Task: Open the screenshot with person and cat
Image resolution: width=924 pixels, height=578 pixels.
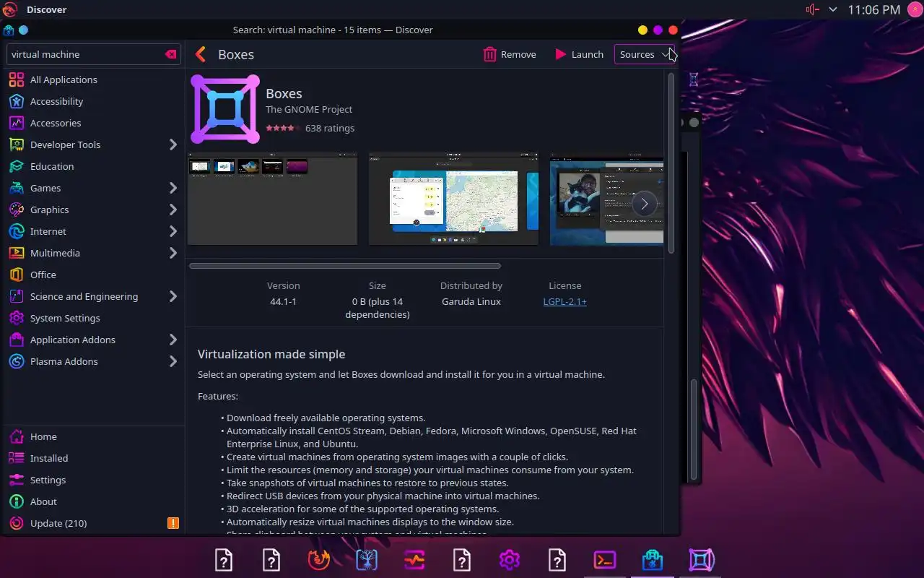Action: click(606, 199)
